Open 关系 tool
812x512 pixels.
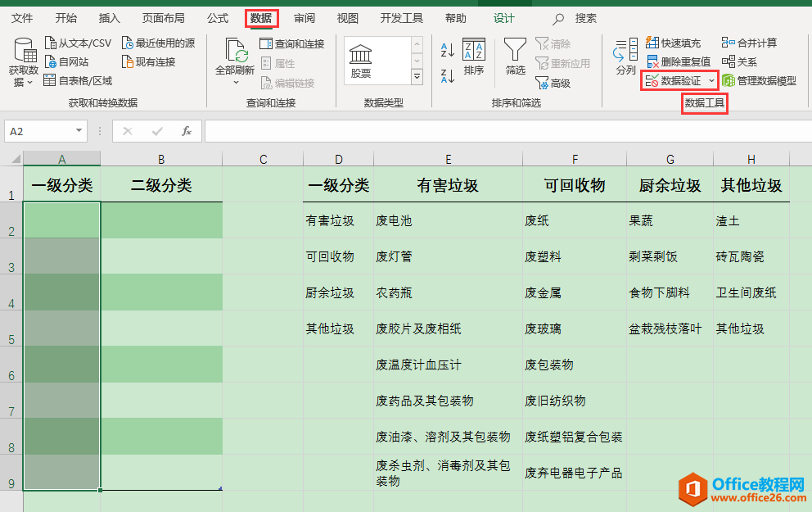point(739,62)
